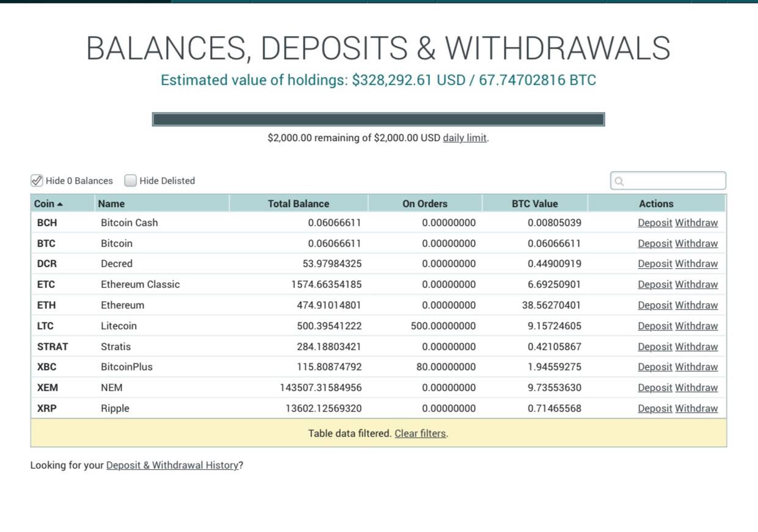Select the XEM coin symbol
758x532 pixels.
pyautogui.click(x=47, y=387)
